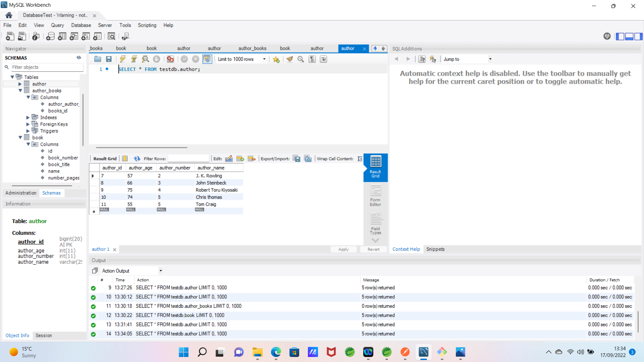Toggle invisible characters with the pilcrow icon
Viewport: 644px width, 362px height.
pos(312,59)
